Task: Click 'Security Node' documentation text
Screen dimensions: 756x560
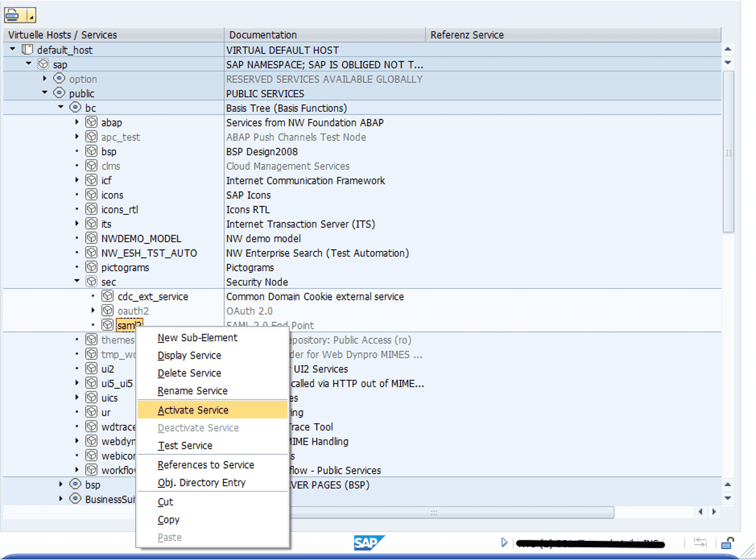Action: point(257,282)
